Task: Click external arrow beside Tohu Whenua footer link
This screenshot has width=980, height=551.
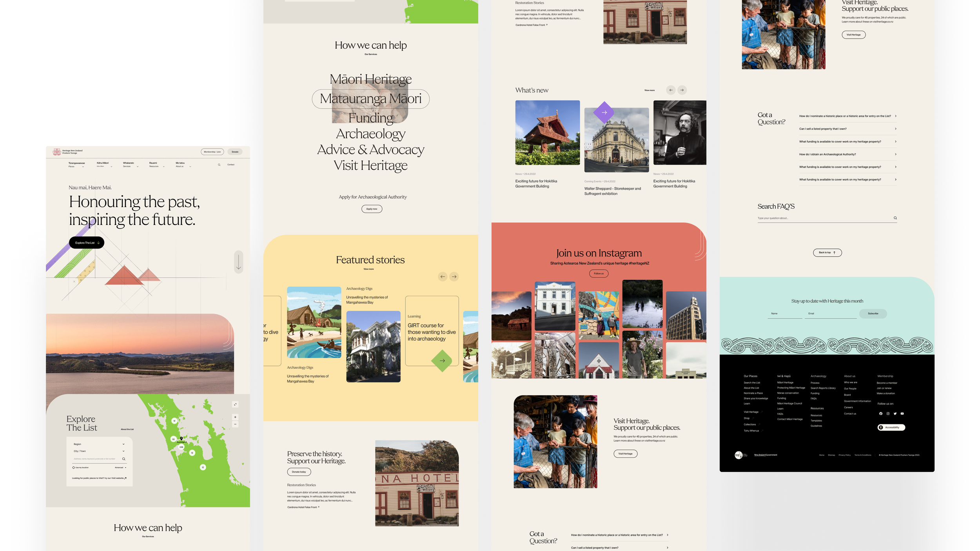Action: click(762, 431)
